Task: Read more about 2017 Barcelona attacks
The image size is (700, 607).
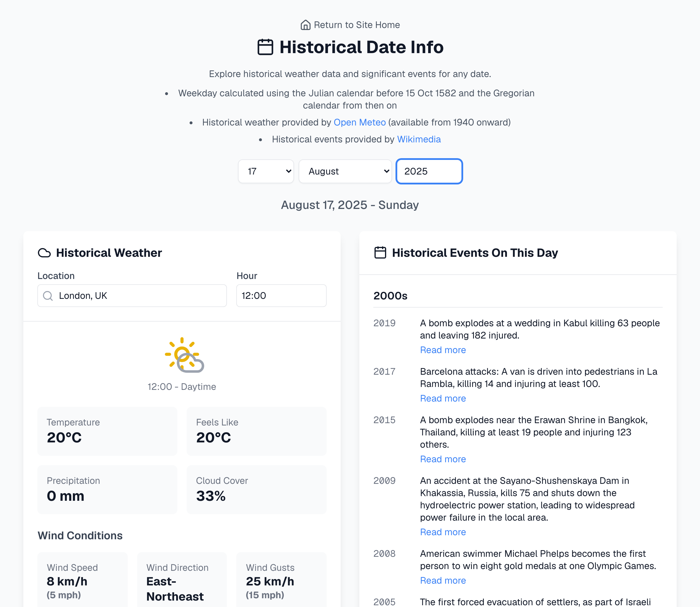Action: tap(443, 398)
